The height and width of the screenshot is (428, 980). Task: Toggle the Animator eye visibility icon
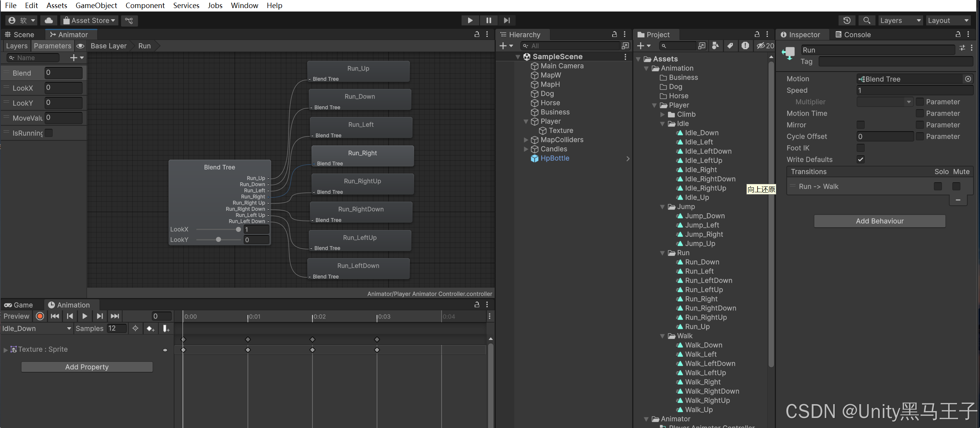(80, 46)
